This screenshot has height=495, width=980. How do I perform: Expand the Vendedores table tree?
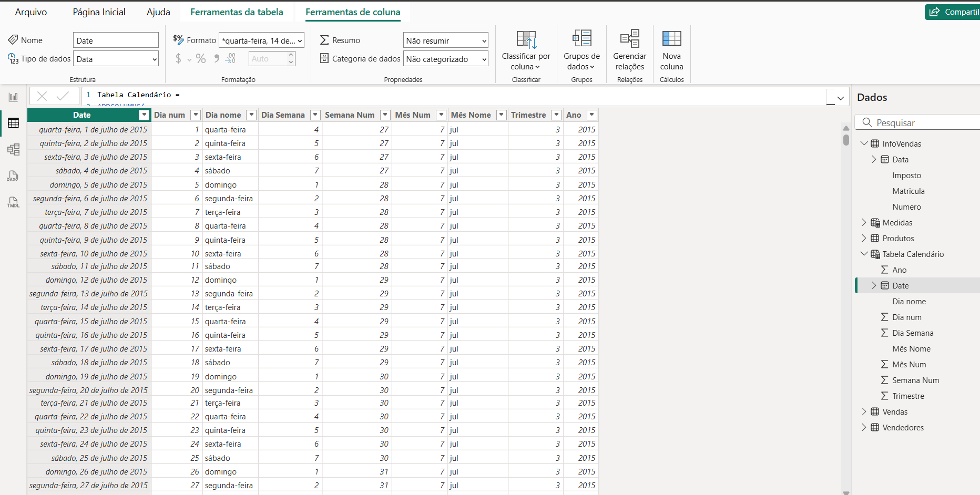pyautogui.click(x=864, y=427)
